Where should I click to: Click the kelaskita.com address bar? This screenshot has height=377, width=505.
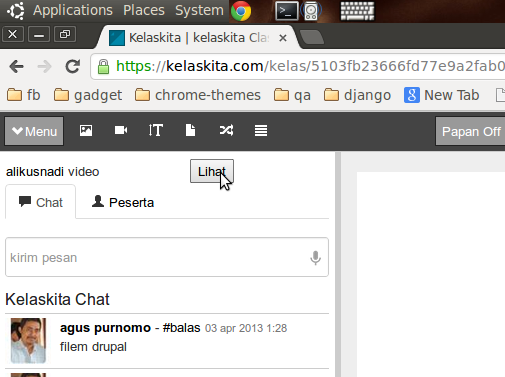(298, 66)
